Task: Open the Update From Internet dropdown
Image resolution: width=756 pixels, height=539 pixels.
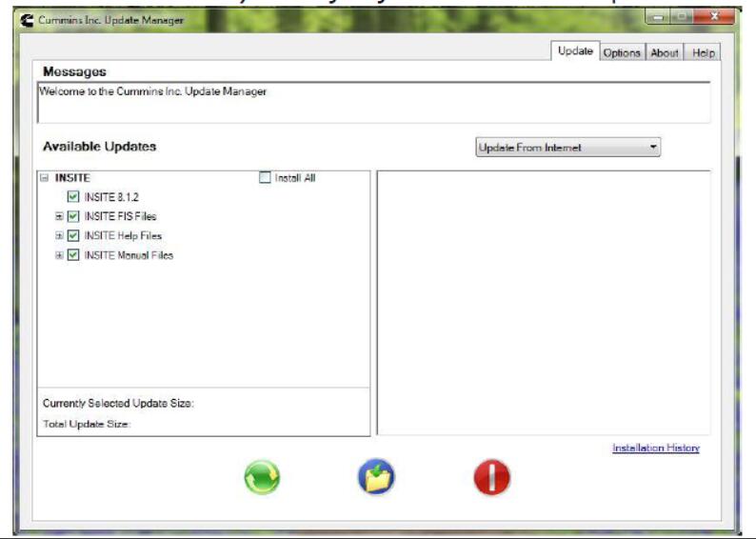Action: pos(568,148)
